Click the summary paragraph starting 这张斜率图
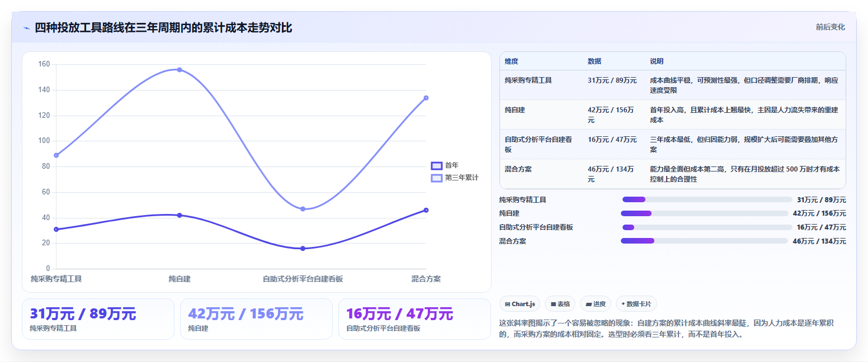The height and width of the screenshot is (362, 868). coord(671,329)
